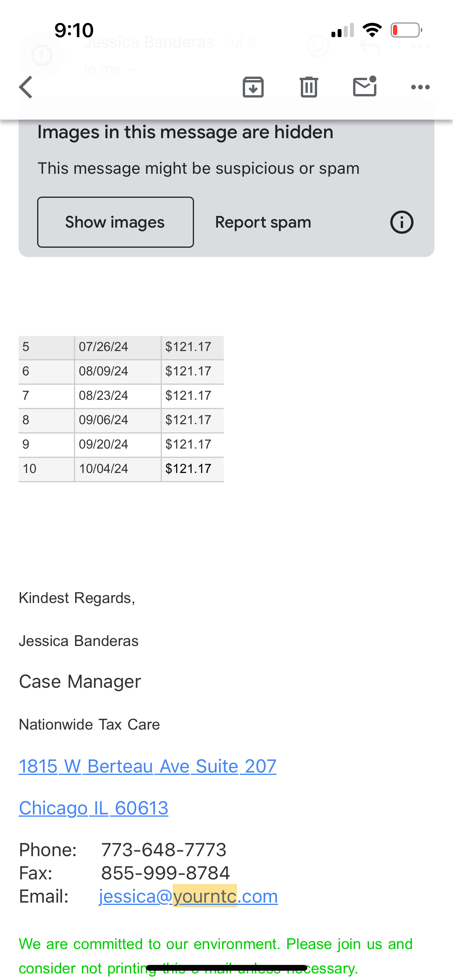Tap the bold $121.17 amount in row 10
This screenshot has width=453, height=980.
188,469
